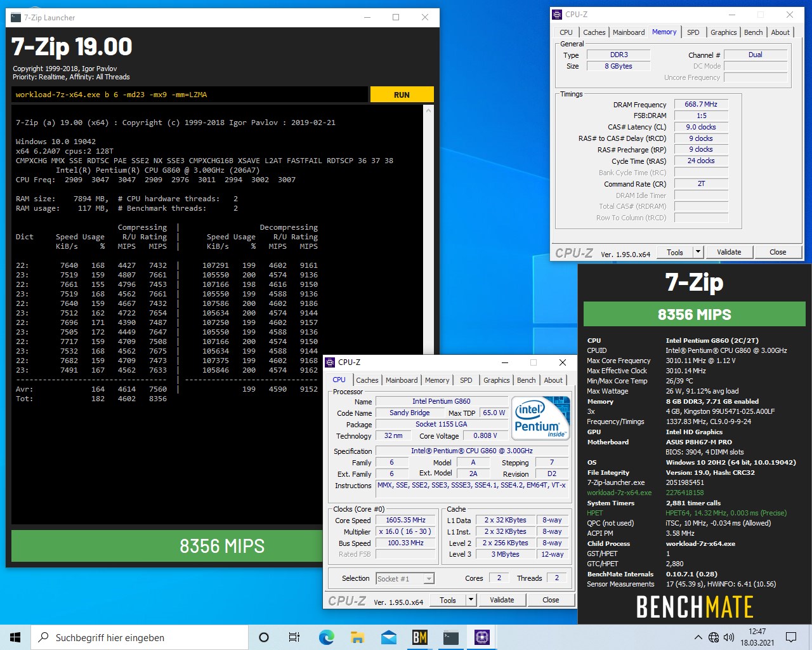The height and width of the screenshot is (650, 812).
Task: Select About tab in front CPU-Z window
Action: point(553,380)
